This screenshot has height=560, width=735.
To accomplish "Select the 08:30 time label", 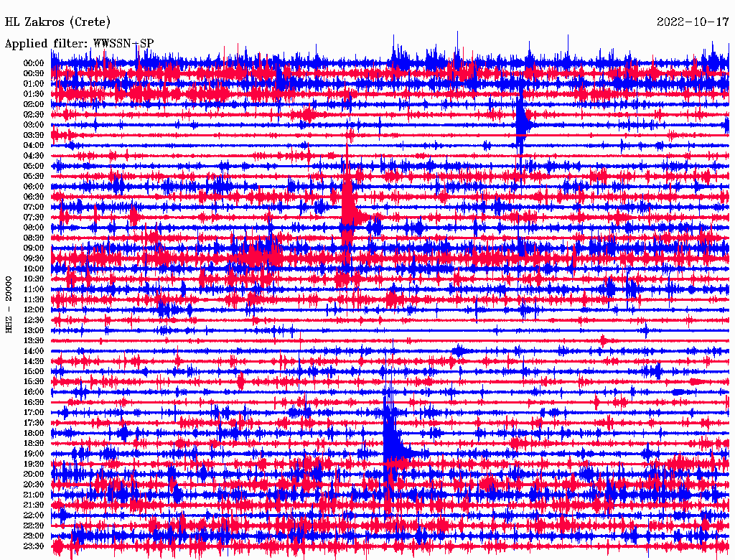I will coord(34,238).
